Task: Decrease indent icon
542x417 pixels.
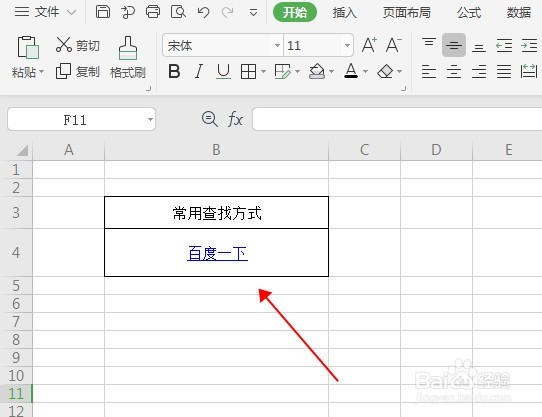Action: [504, 45]
